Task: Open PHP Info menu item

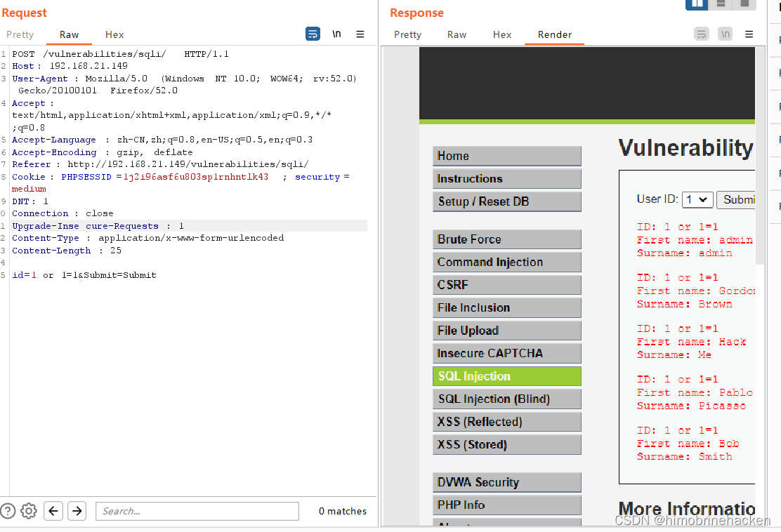Action: pos(507,505)
